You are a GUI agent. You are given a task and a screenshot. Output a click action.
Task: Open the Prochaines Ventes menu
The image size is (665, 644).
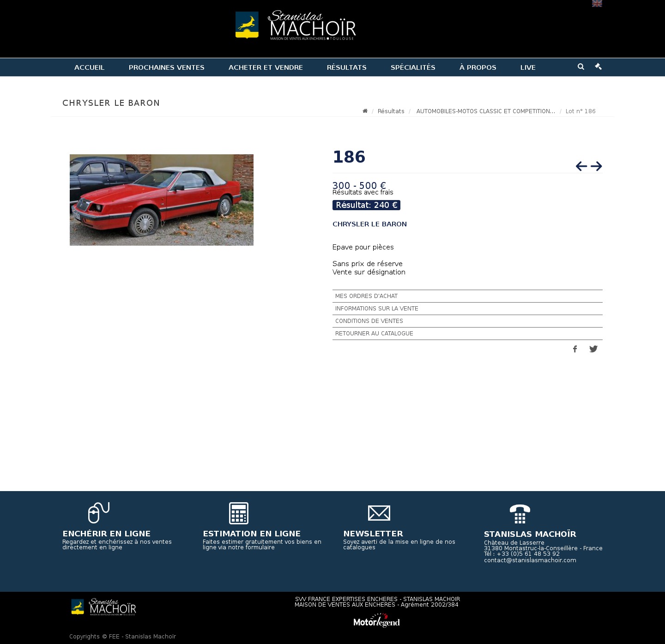click(x=167, y=67)
